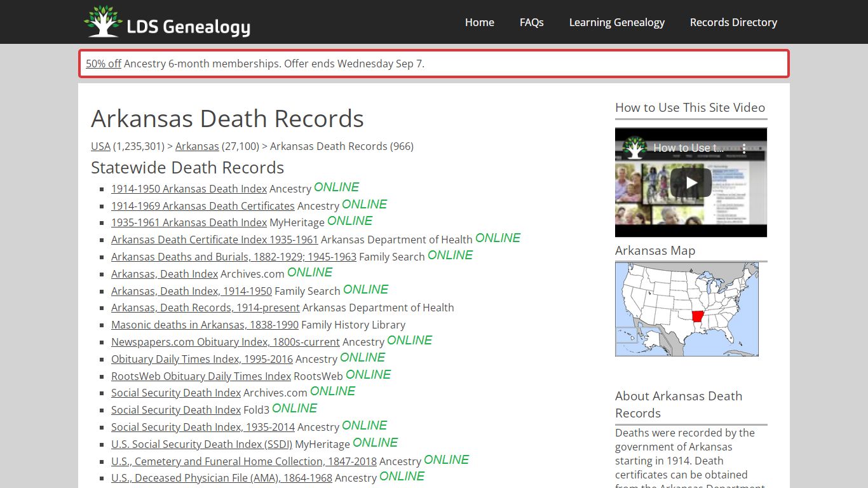Open RootsWeb Obituary Daily Times Index link
Image resolution: width=868 pixels, height=488 pixels.
[201, 376]
